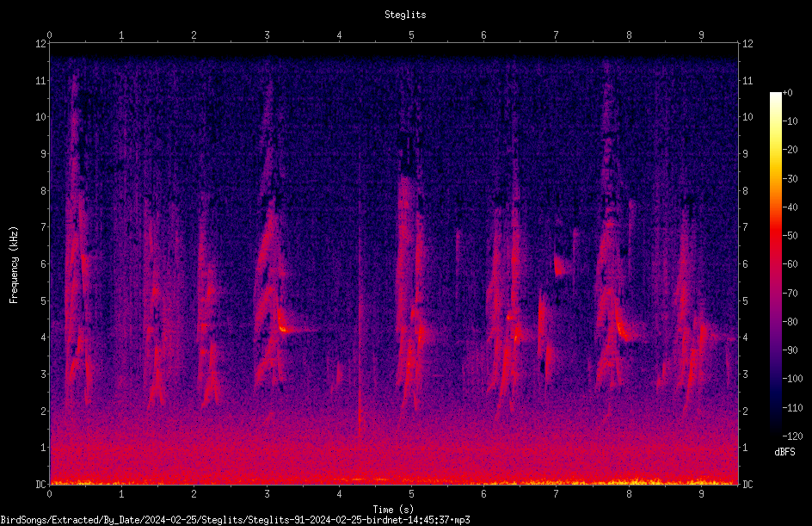This screenshot has height=526, width=812.
Task: Click the Steglits title at top
Action: 405,15
